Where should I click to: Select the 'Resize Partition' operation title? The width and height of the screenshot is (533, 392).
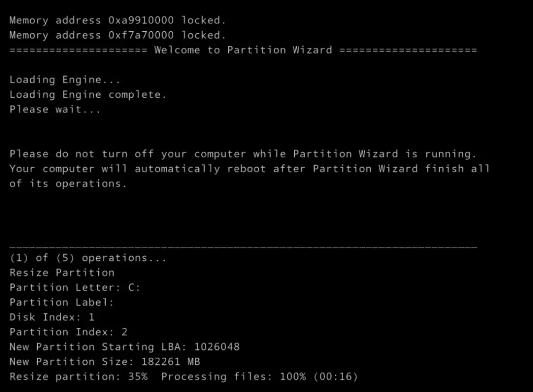(62, 272)
